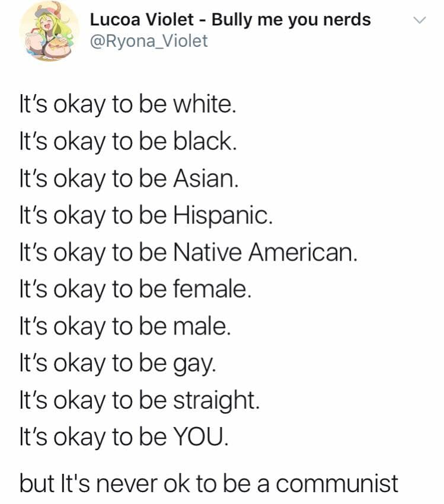Click the word "Hispanic" in the tweet
Image resolution: width=444 pixels, height=504 pixels.
click(223, 216)
